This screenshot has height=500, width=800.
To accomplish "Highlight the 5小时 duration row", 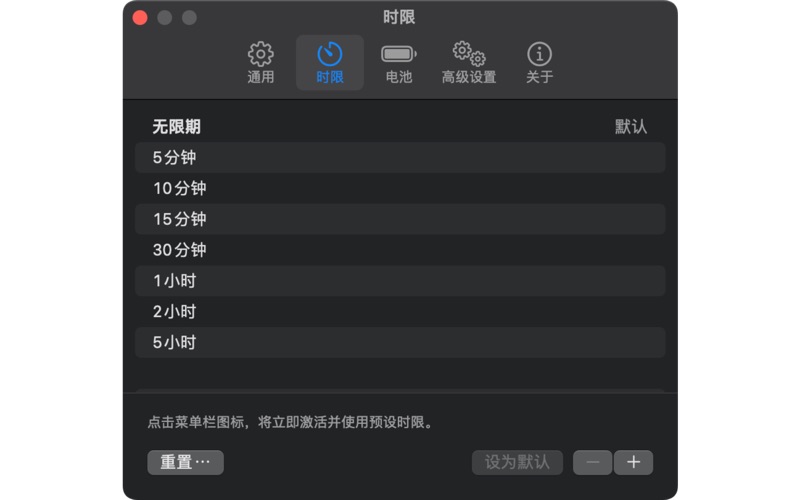I will 400,343.
